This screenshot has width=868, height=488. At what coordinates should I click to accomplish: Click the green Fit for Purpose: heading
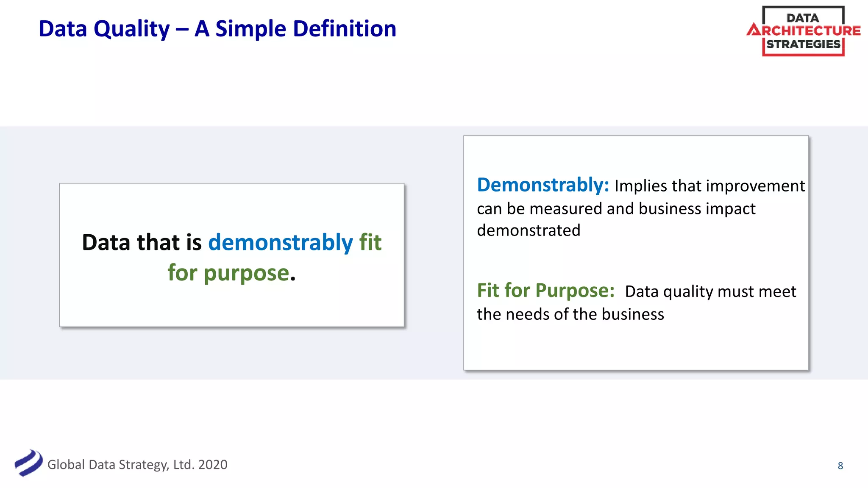[545, 291]
